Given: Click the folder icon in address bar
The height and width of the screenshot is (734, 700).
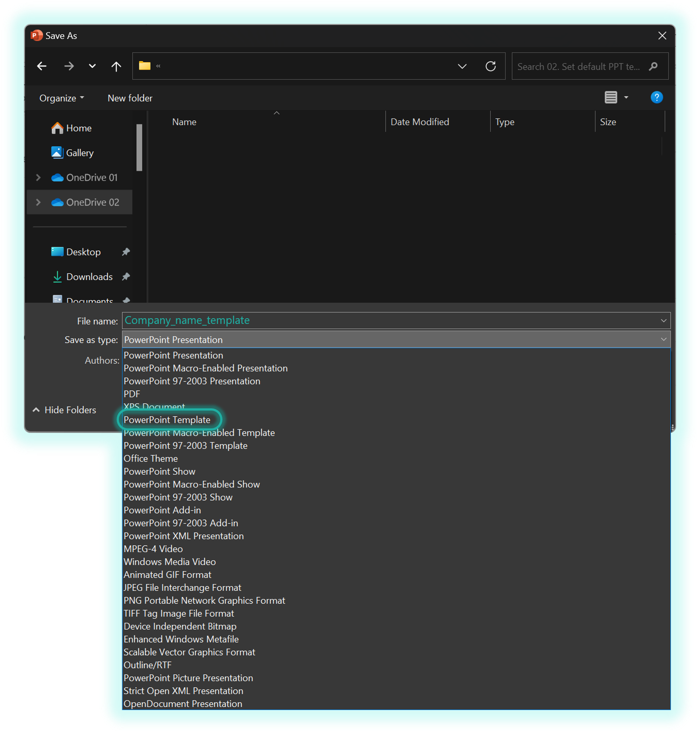Looking at the screenshot, I should (145, 66).
